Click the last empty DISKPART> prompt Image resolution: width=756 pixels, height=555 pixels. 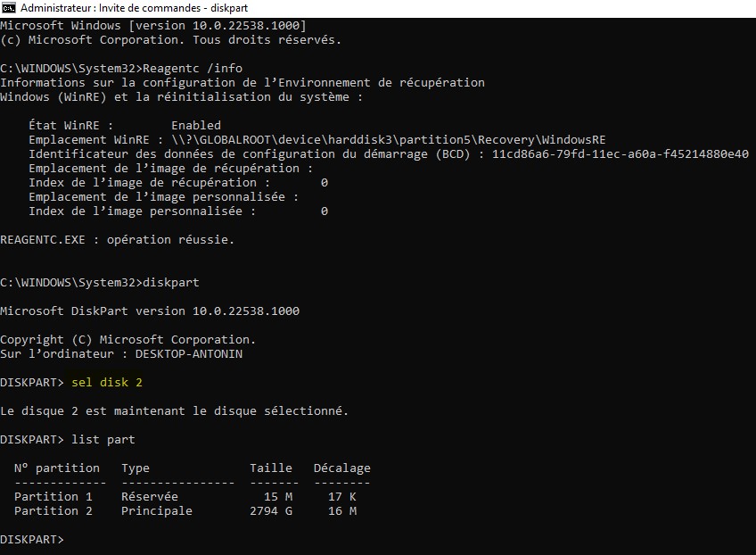[32, 540]
